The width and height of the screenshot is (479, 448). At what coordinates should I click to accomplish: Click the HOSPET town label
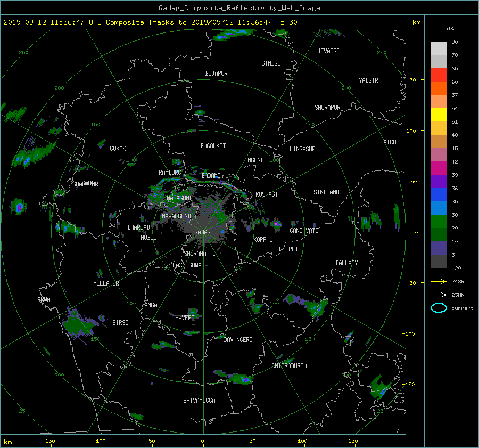point(288,249)
